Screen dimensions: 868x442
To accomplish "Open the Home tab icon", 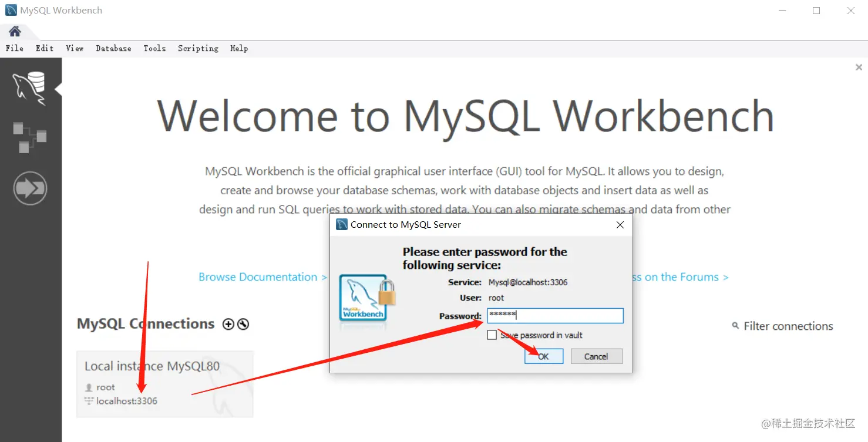I will (15, 31).
